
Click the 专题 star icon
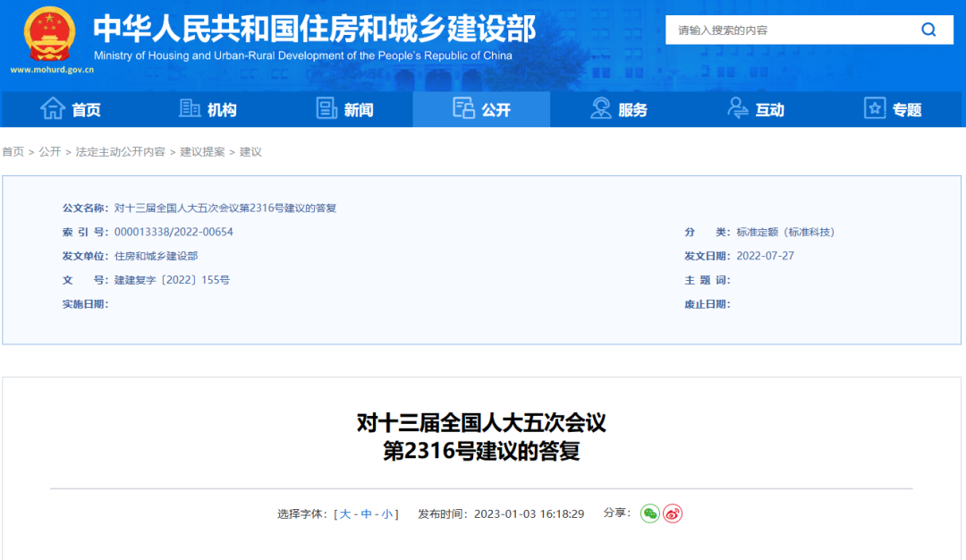874,108
